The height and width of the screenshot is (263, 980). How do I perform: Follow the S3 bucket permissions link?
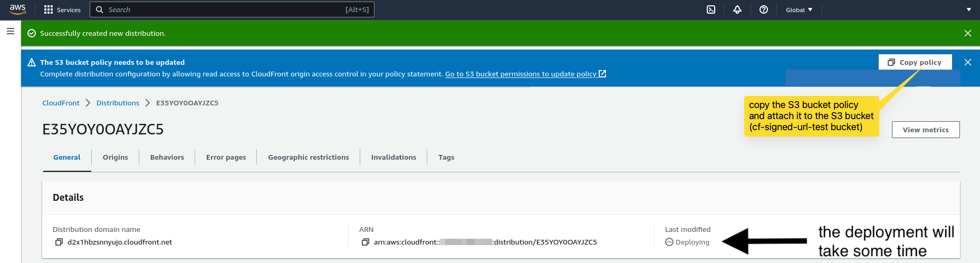525,74
